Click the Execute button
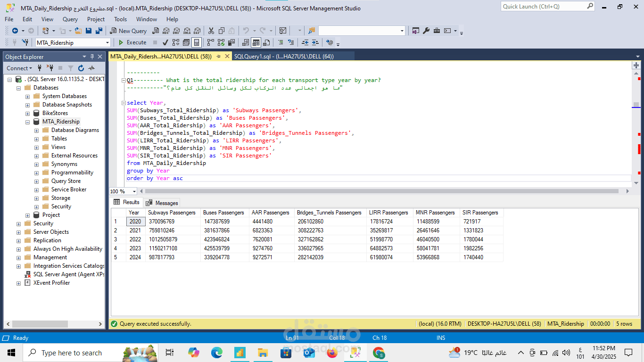This screenshot has height=362, width=644. point(132,42)
